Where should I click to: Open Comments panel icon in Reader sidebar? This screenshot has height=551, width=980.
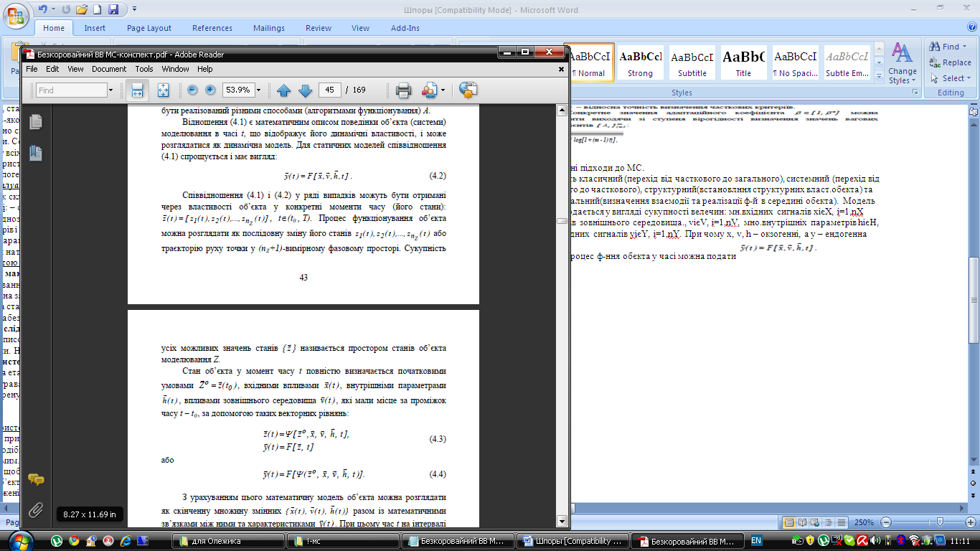36,479
